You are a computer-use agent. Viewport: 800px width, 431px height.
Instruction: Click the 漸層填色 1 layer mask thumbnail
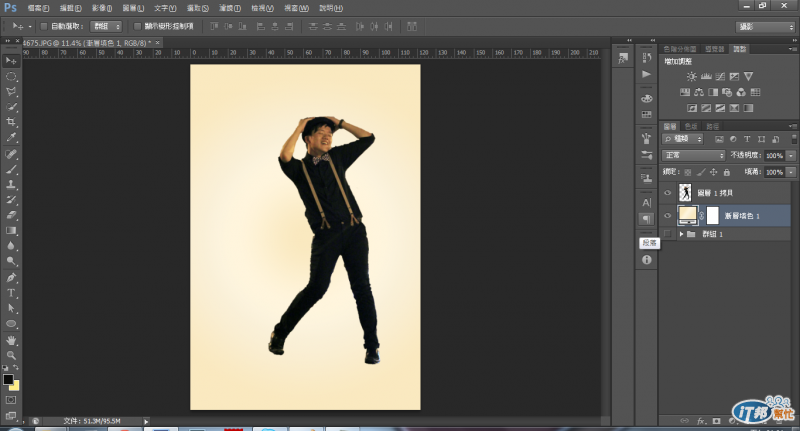point(713,215)
